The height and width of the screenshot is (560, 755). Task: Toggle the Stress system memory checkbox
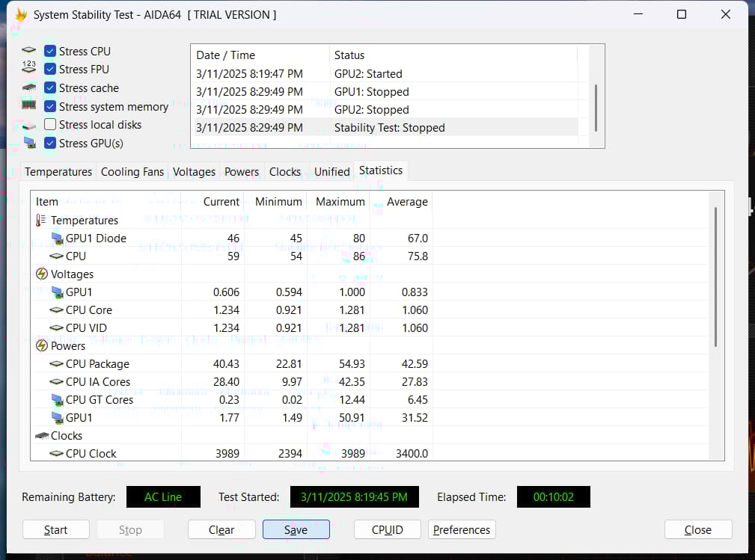(50, 107)
